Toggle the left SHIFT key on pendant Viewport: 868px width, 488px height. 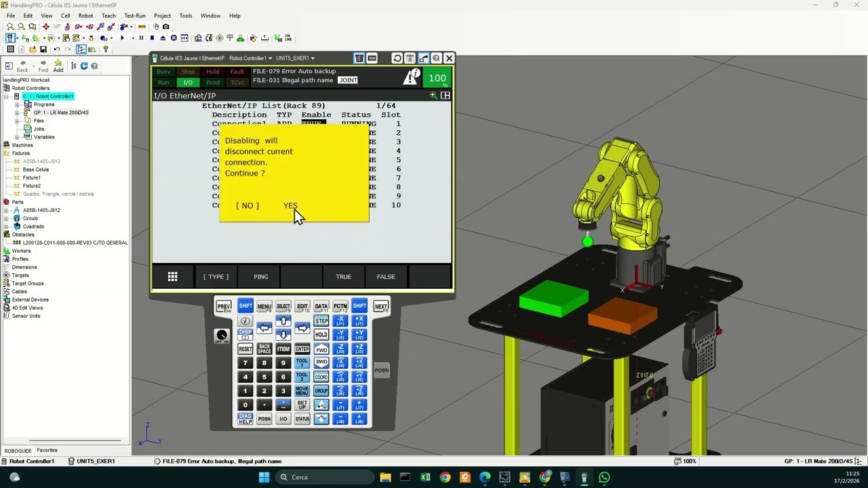[x=245, y=306]
